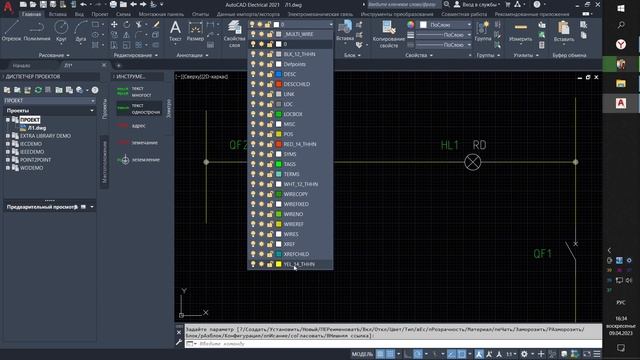
Task: Activate the Move tool in Editing panel
Action: [114, 25]
